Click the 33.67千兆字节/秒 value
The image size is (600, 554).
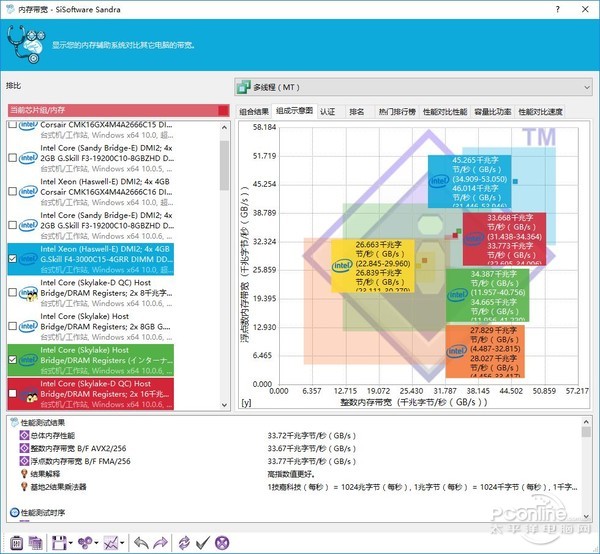[x=311, y=448]
